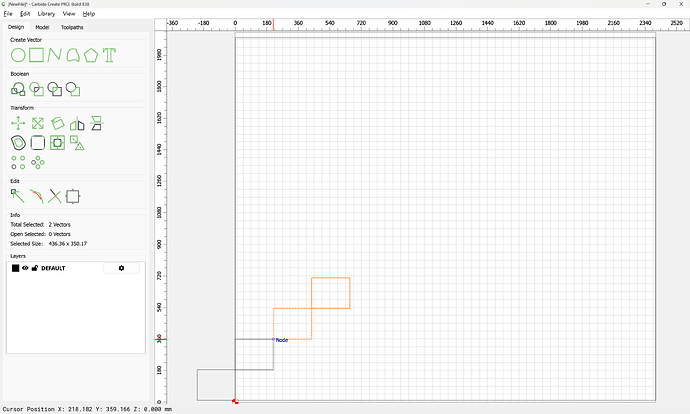Image resolution: width=690 pixels, height=414 pixels.
Task: Select the Rectangle create vector tool
Action: pyautogui.click(x=36, y=54)
